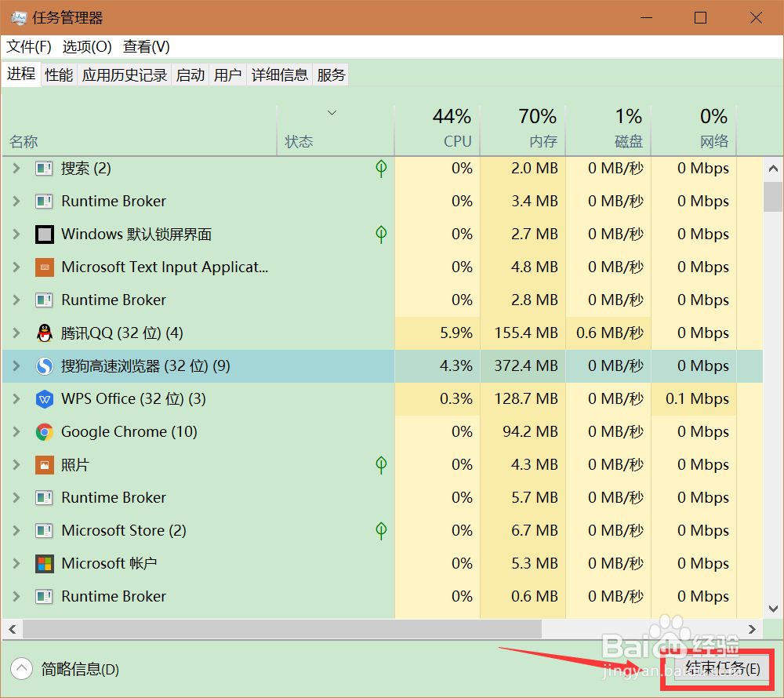Image resolution: width=784 pixels, height=698 pixels.
Task: Select the 128.7 MB memory cell
Action: (523, 399)
